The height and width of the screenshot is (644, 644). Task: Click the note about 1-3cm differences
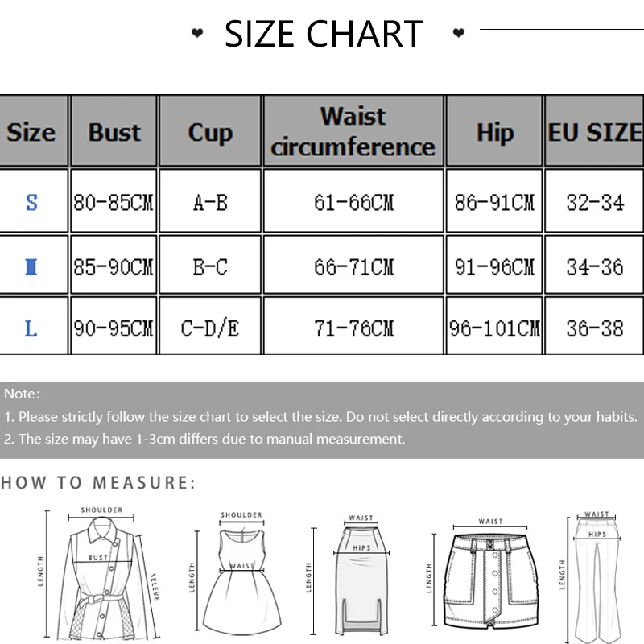(x=204, y=439)
